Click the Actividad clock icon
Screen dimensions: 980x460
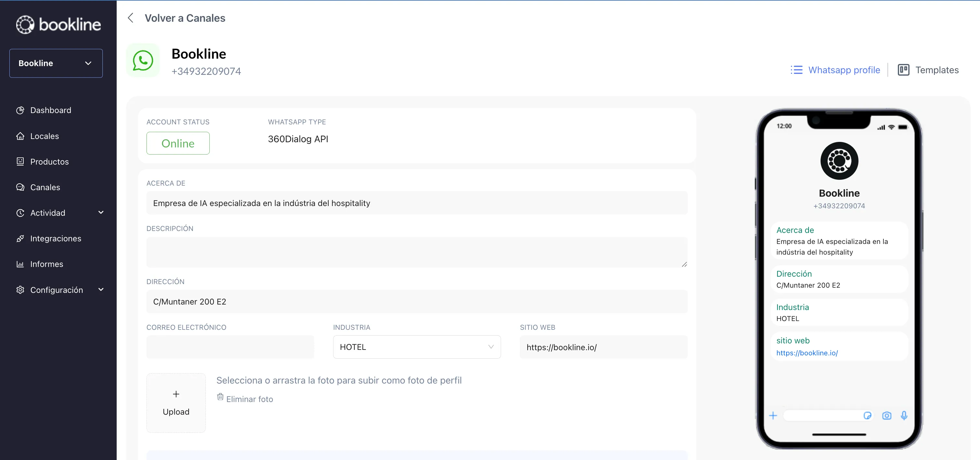pos(20,213)
